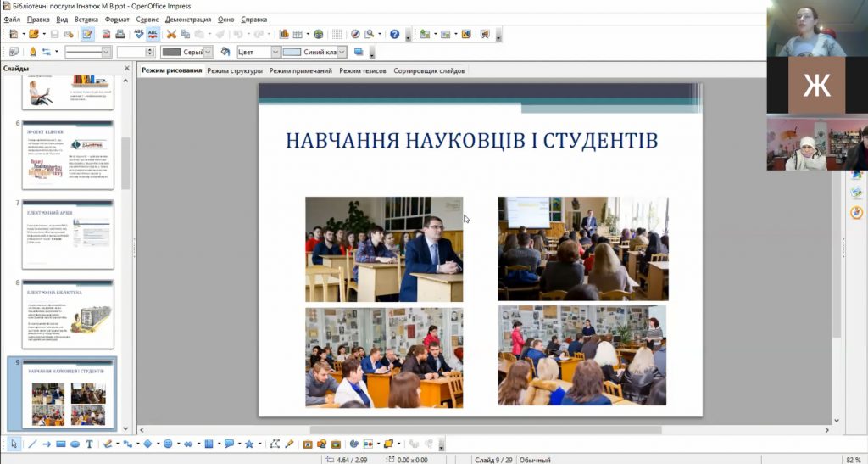Select slide 7 thumbnail Електронний архів
This screenshot has width=868, height=464.
tap(68, 235)
